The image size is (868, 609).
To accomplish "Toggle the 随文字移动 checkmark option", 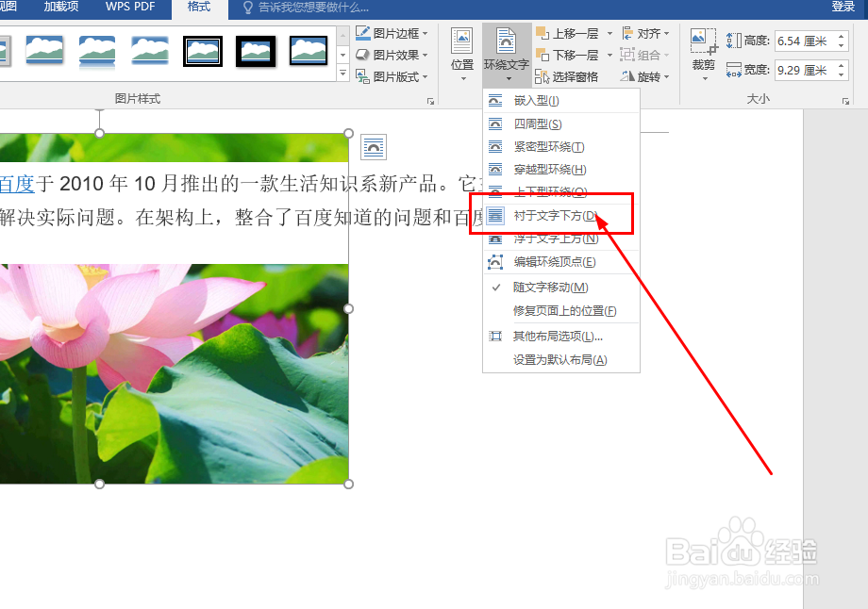I will 549,286.
